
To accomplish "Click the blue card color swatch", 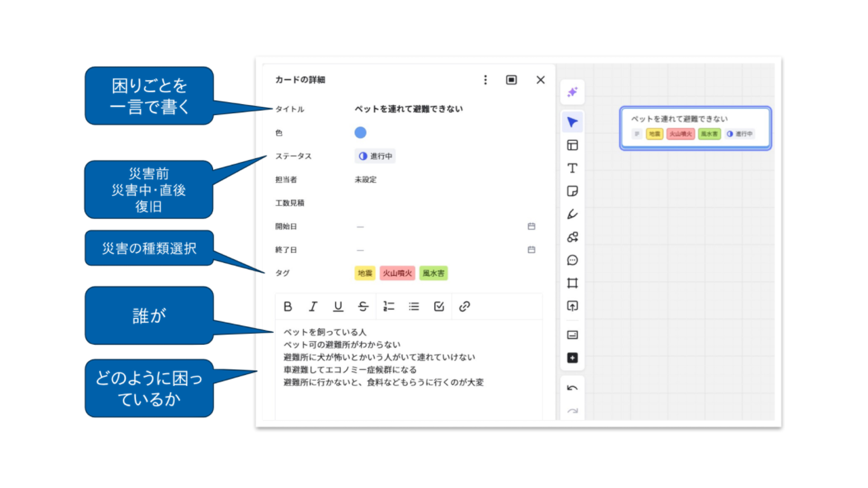I will point(360,133).
